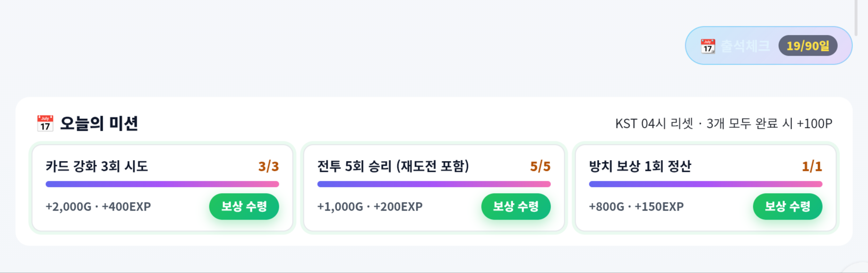Select the 오늘의 미션 heading
The height and width of the screenshot is (273, 868).
point(99,123)
